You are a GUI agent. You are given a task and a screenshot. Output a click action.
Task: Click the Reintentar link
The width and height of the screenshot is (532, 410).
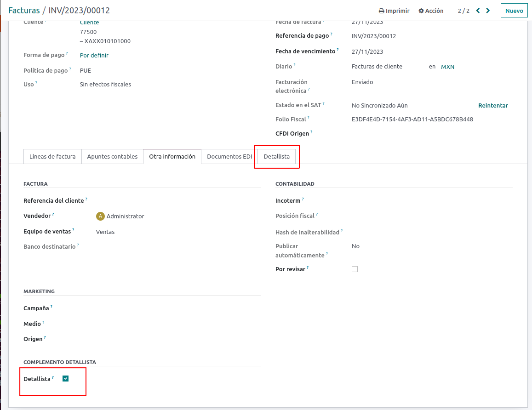tap(493, 106)
